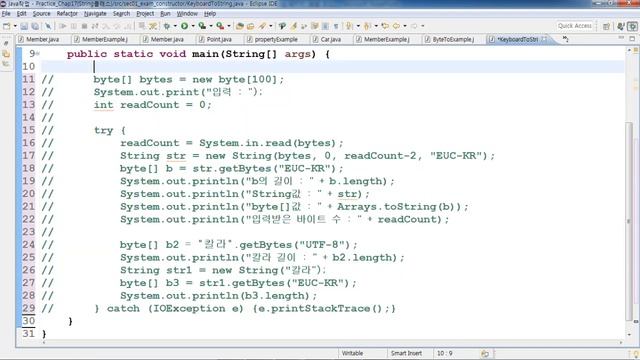Click the Quick Access search field
The width and height of the screenshot is (640, 360).
[x=575, y=26]
